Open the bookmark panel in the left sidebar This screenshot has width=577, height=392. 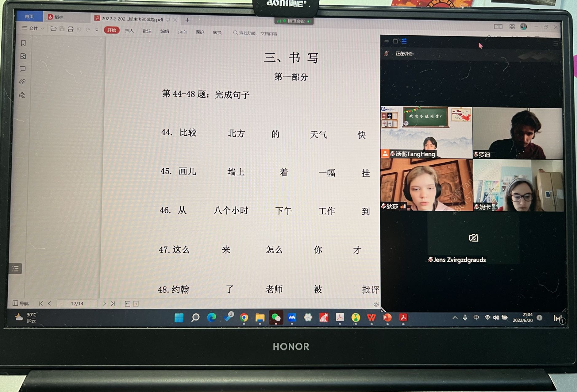pyautogui.click(x=23, y=43)
